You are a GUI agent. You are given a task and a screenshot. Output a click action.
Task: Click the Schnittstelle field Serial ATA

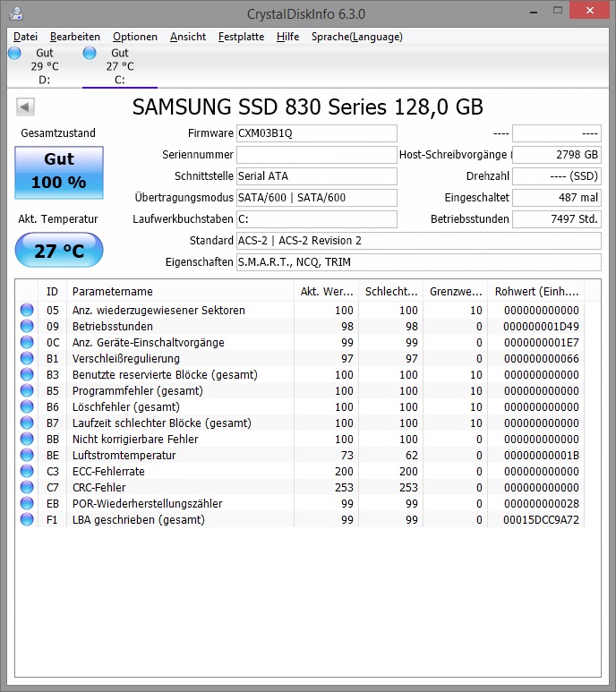317,176
